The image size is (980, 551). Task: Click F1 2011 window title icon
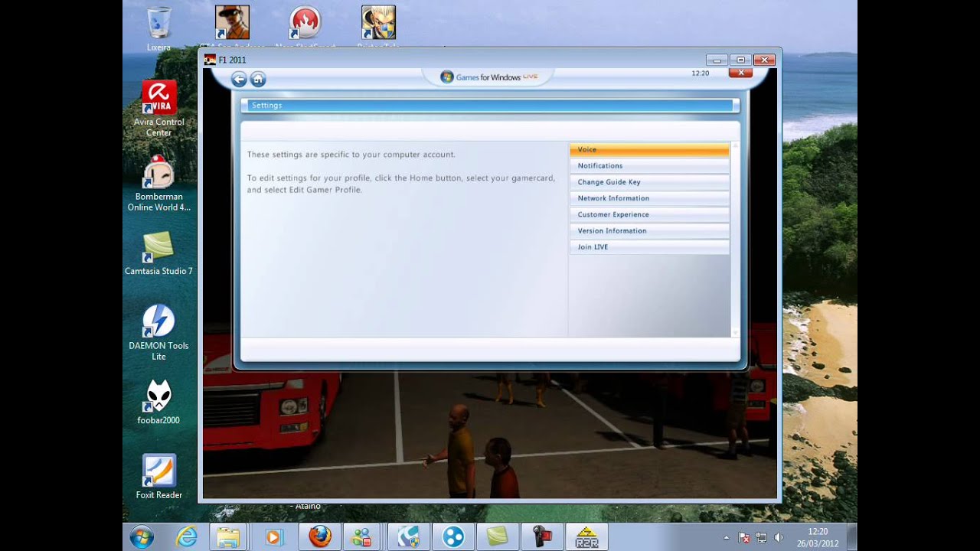click(210, 60)
